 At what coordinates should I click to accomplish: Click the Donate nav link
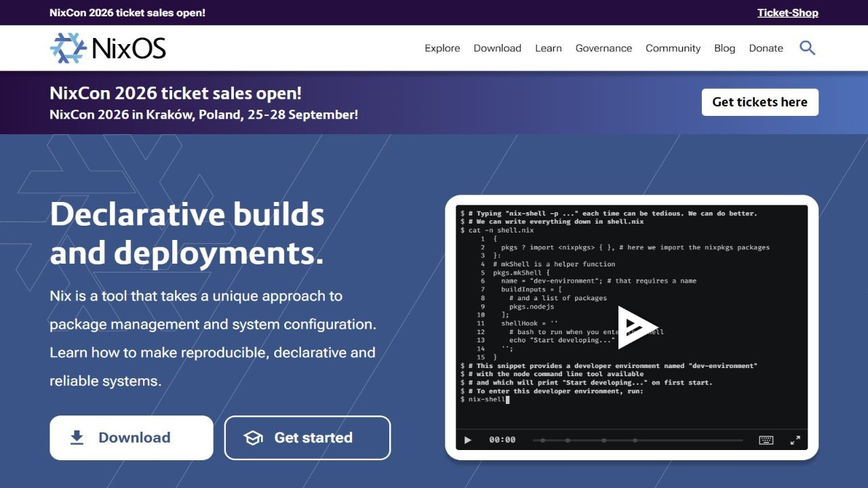point(766,48)
